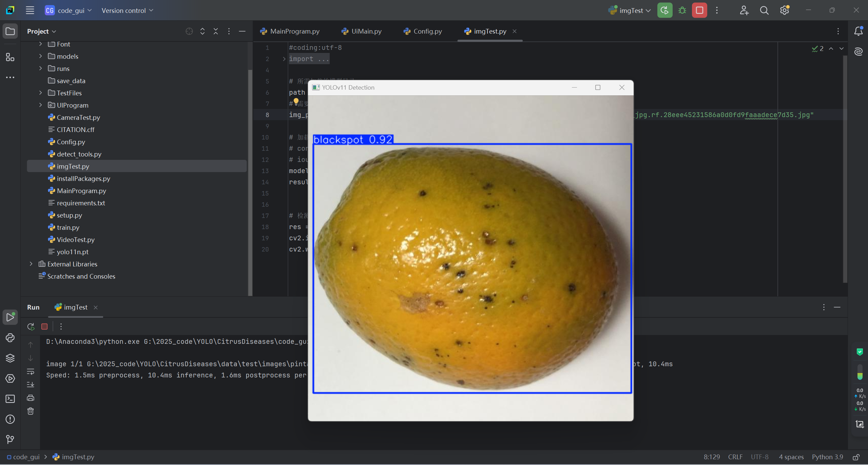Open Problems tool window

point(10,419)
